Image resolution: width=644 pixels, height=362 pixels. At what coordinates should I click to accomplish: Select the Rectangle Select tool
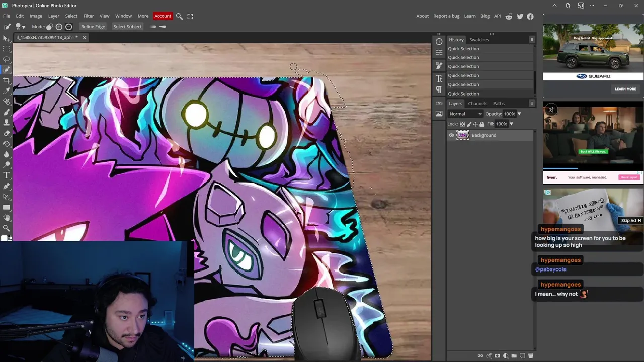tap(6, 49)
